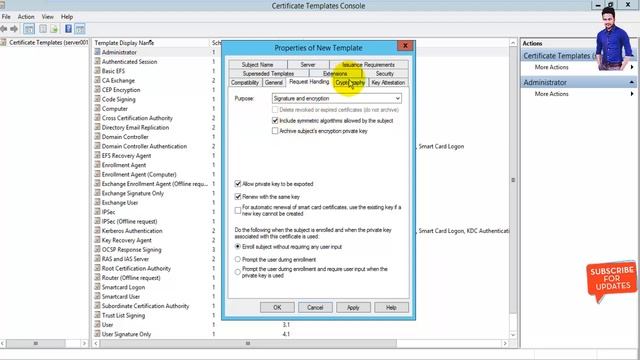
Task: Switch to the Key Attestation tab
Action: [x=388, y=82]
